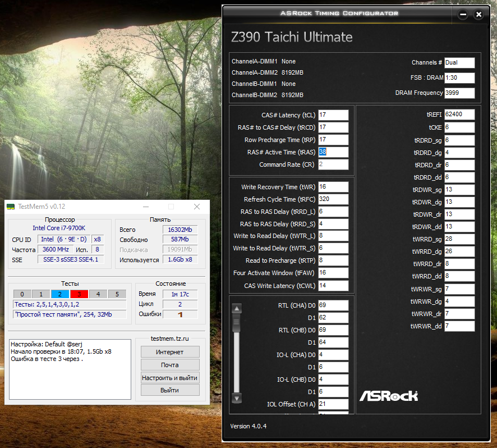Minimize the ASRock Timing Configurator window
This screenshot has height=448, width=497.
click(x=463, y=14)
